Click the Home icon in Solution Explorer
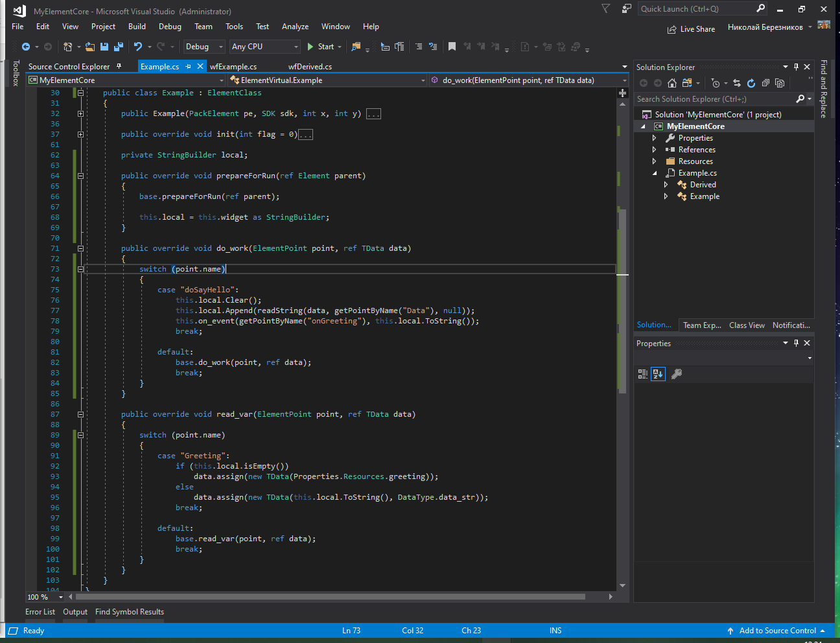This screenshot has height=643, width=840. point(671,83)
